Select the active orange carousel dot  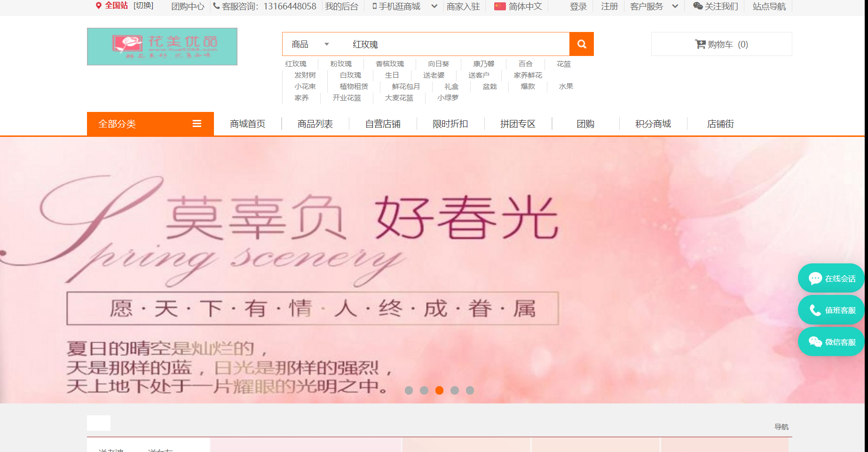click(439, 390)
